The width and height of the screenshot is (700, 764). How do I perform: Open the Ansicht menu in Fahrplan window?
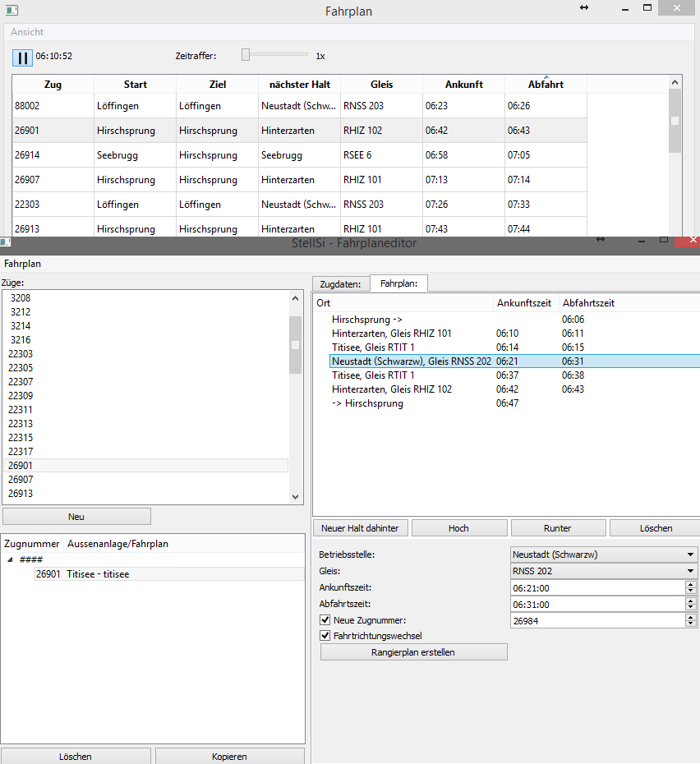(27, 32)
